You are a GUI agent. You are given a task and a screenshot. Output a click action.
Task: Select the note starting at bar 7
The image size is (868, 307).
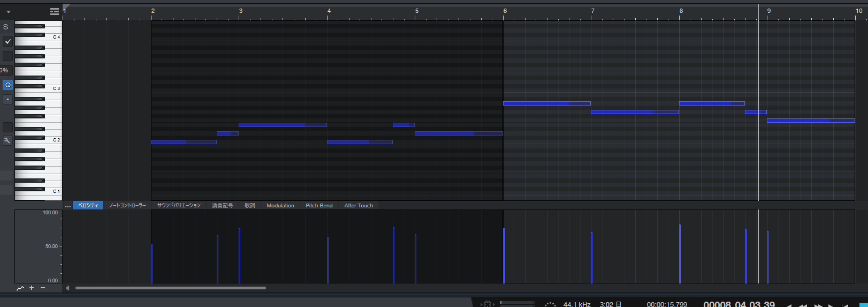pyautogui.click(x=635, y=112)
